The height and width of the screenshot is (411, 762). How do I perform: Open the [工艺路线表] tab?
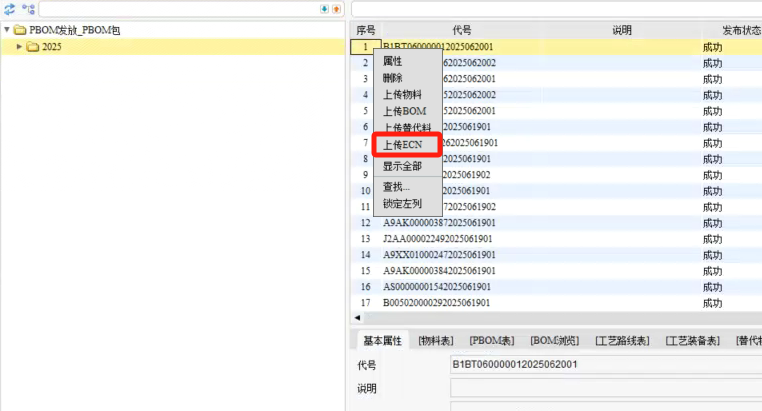[x=623, y=341]
